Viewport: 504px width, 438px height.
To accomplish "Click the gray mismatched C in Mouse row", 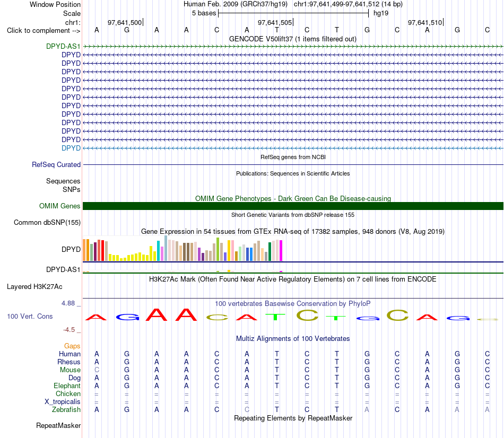I will 97,370.
